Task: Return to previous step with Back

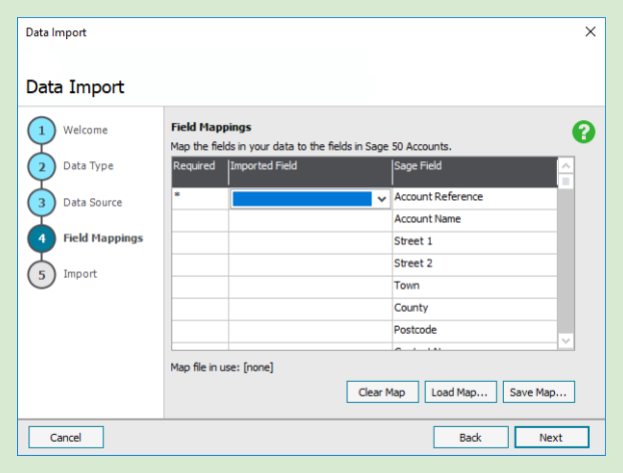Action: tap(470, 437)
